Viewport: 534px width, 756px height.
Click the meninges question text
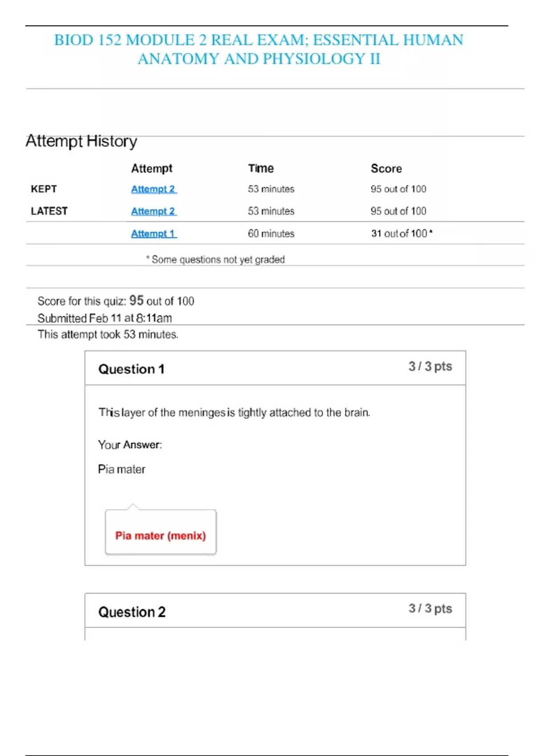click(234, 413)
